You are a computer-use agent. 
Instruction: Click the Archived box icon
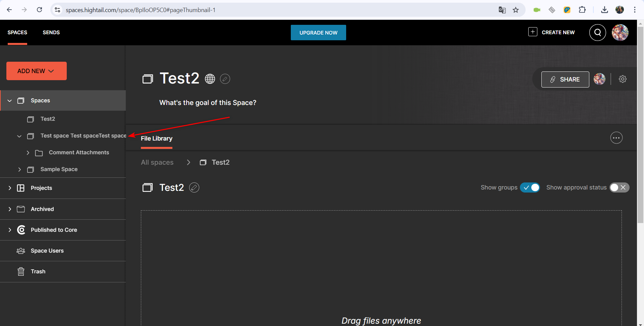(x=21, y=209)
